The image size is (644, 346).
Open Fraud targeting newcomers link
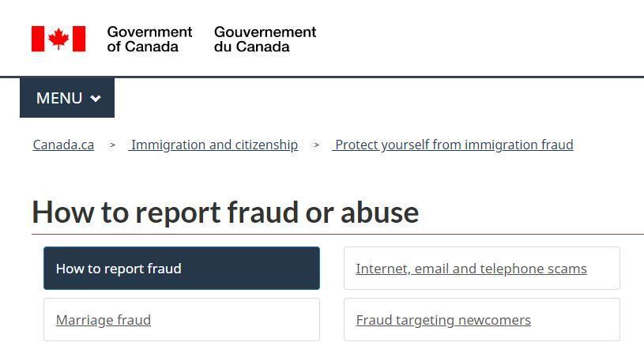[443, 320]
